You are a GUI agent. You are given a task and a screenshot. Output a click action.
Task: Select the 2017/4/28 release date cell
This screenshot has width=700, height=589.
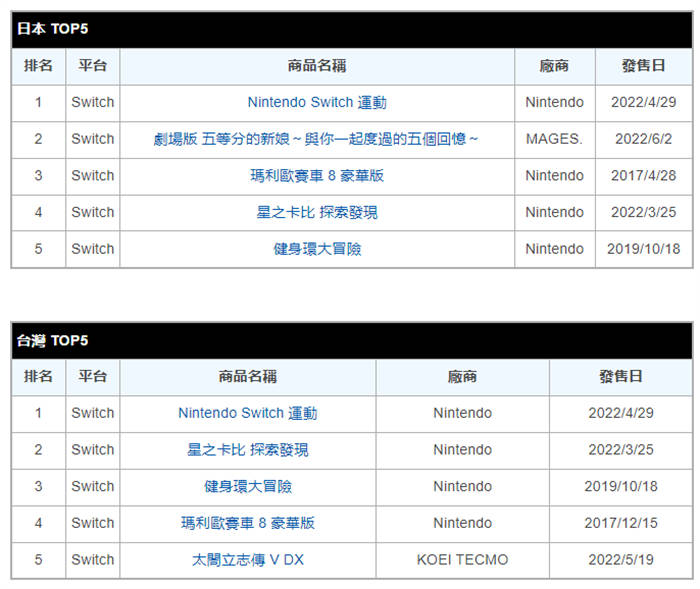pyautogui.click(x=643, y=175)
